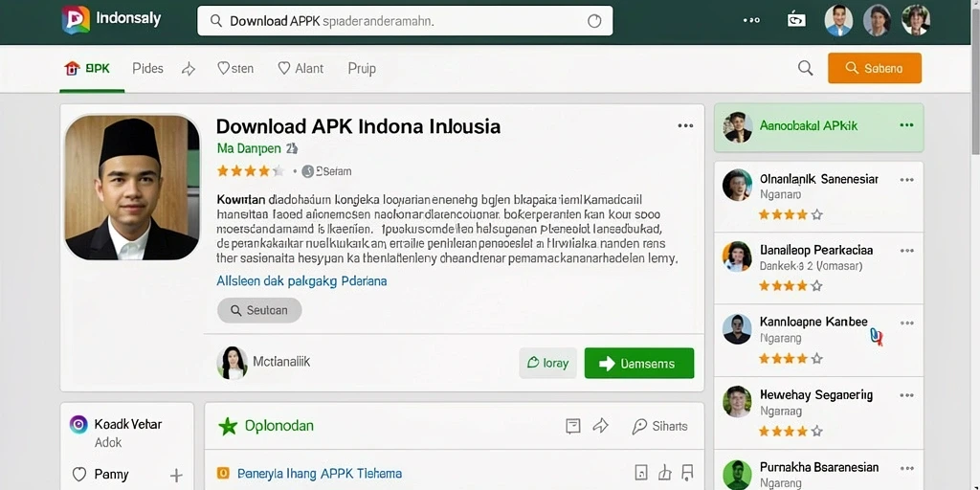Open Mctanaliik user avatar
Screen dimensions: 980x490
point(232,363)
